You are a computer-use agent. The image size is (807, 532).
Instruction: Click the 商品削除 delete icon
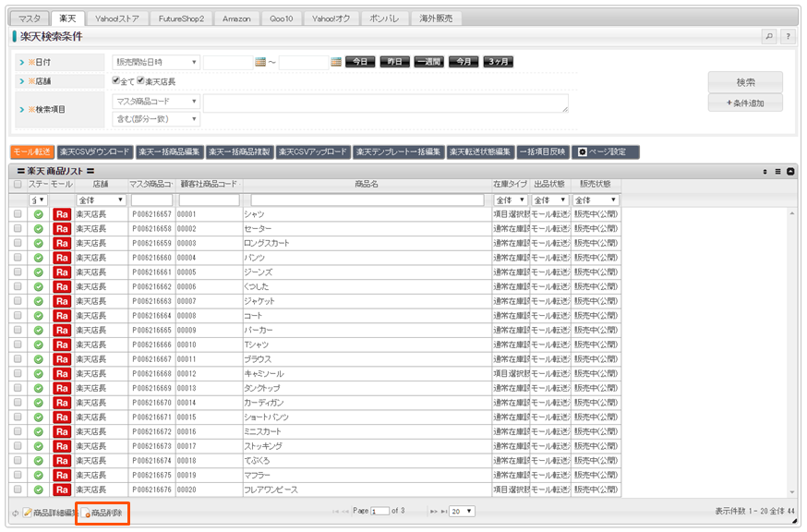[x=86, y=513]
